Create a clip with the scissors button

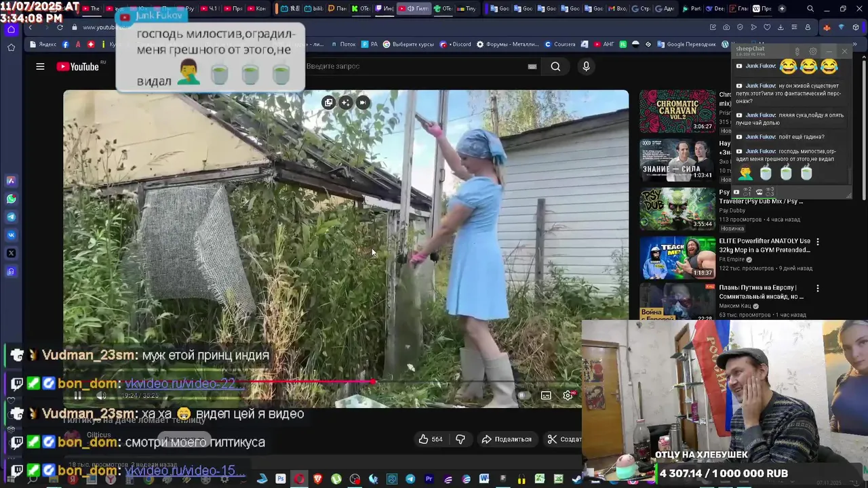coord(564,439)
